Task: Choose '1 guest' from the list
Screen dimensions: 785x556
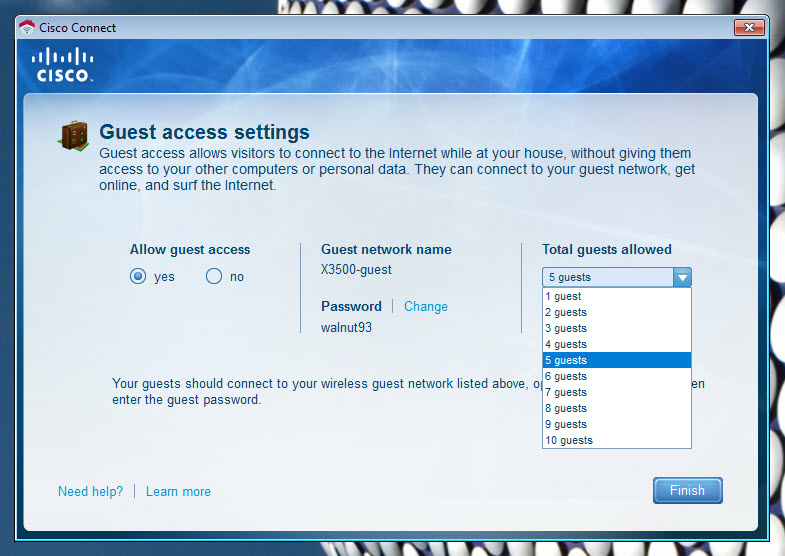Action: (617, 296)
